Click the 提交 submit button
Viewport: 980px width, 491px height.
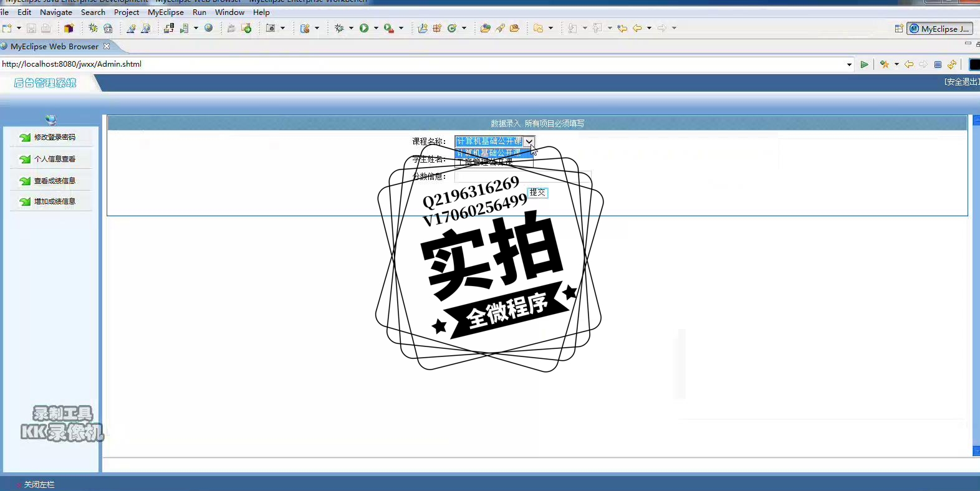[537, 193]
